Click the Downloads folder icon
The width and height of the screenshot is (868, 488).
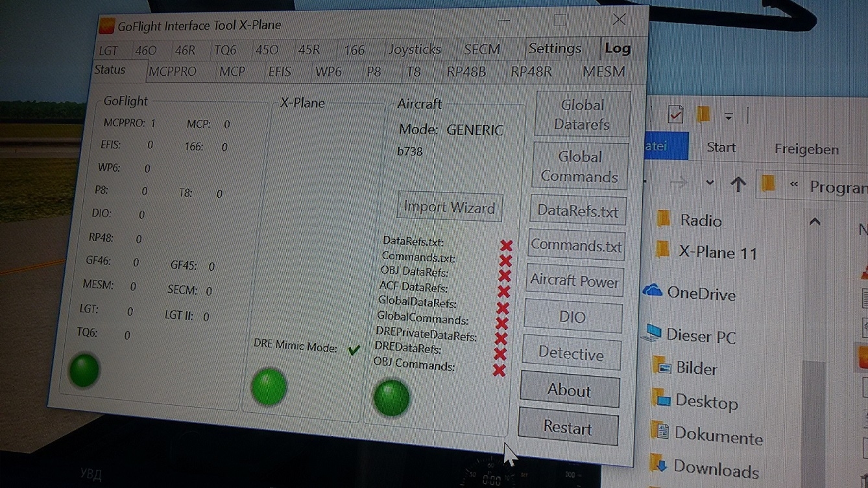660,464
